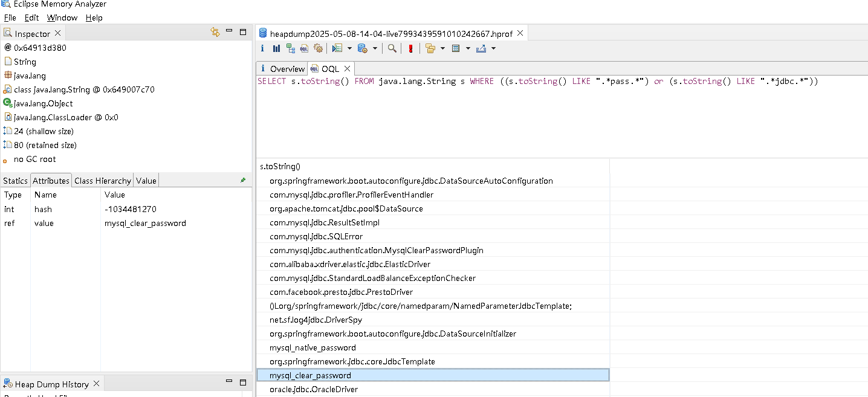
Task: Click the Calculate Retained Size icon
Action: [x=456, y=48]
